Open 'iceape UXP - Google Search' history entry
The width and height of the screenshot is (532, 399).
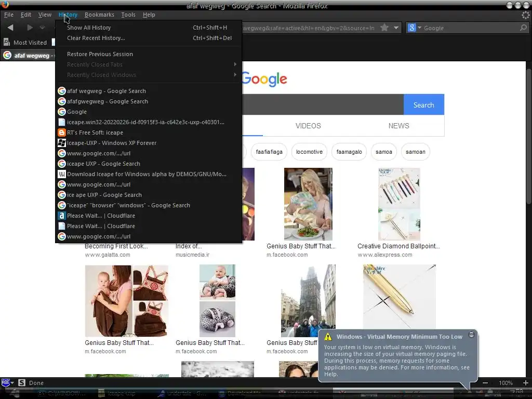pos(149,164)
